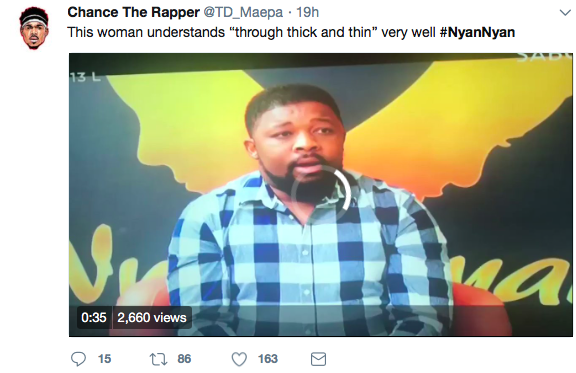Image resolution: width=576 pixels, height=373 pixels.
Task: Click the 0:35 video duration badge
Action: tap(94, 318)
